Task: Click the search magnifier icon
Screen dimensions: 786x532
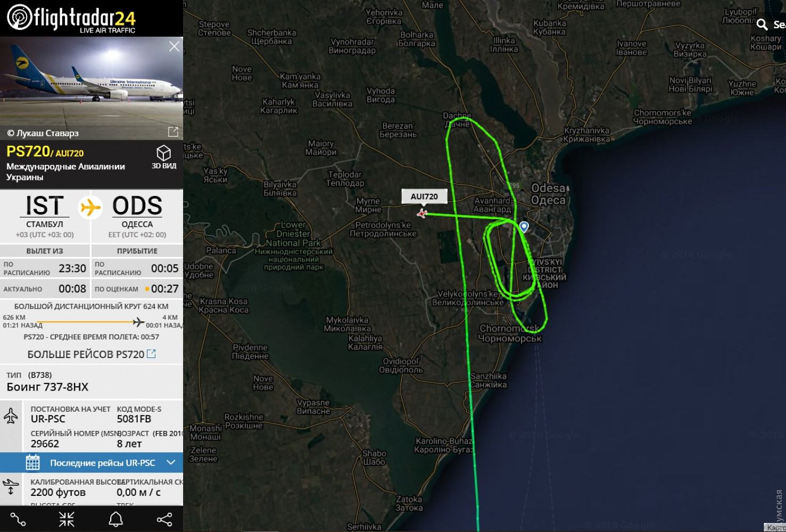Action: click(x=762, y=24)
